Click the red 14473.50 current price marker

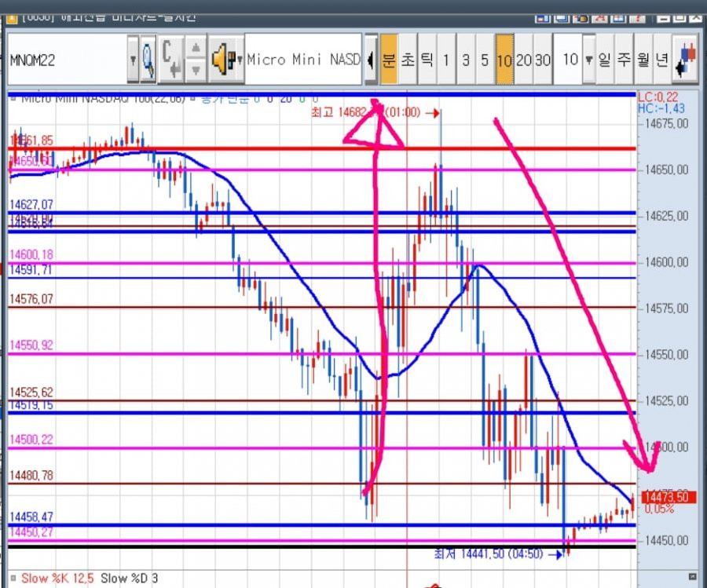coord(669,497)
